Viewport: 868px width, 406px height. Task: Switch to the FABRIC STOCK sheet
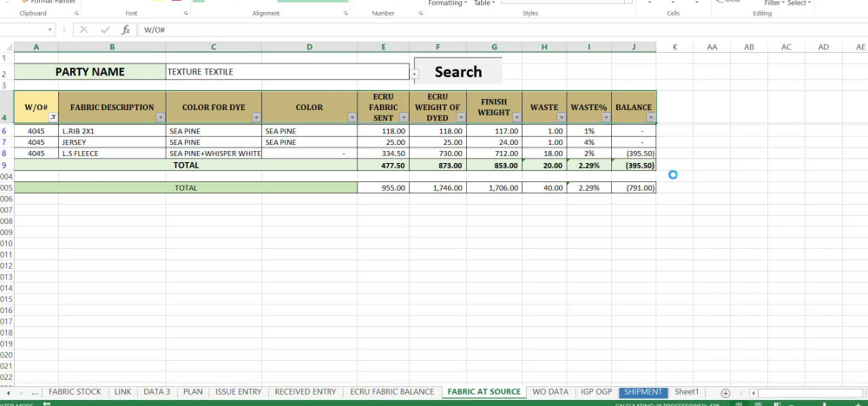point(75,391)
